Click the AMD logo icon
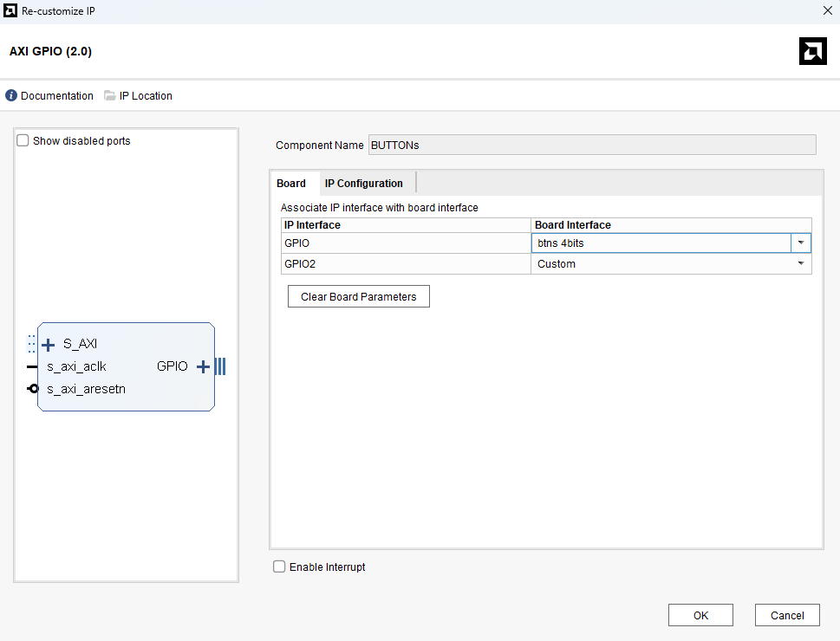The height and width of the screenshot is (641, 840). pyautogui.click(x=812, y=51)
